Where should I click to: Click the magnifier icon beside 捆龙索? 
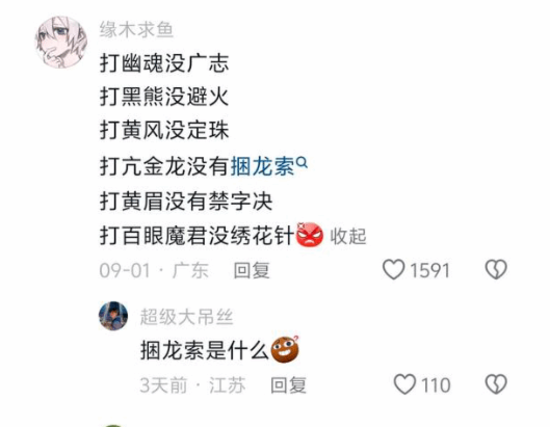point(302,162)
